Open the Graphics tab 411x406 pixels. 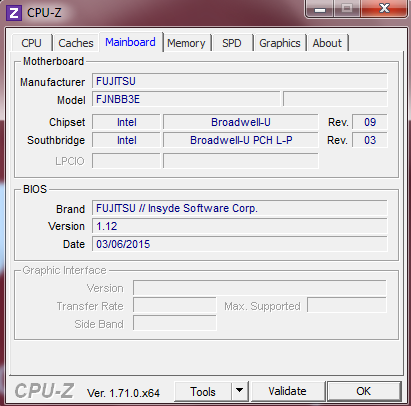point(280,43)
